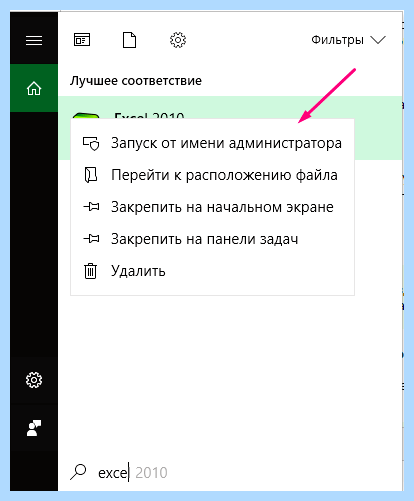Viewport: 414px width, 501px height.
Task: Choose Закрепить на панели задач
Action: coord(212,239)
